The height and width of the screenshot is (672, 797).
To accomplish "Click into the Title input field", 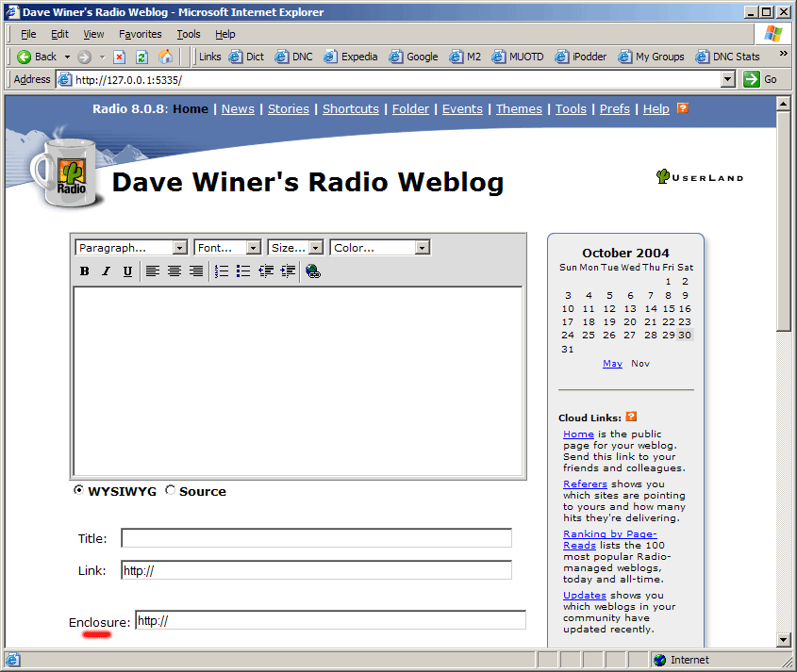I will pos(316,538).
